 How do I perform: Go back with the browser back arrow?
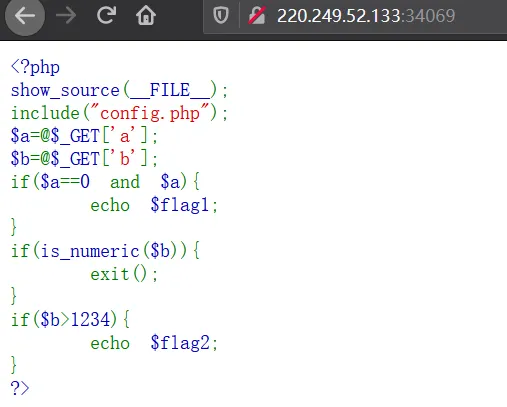(25, 16)
